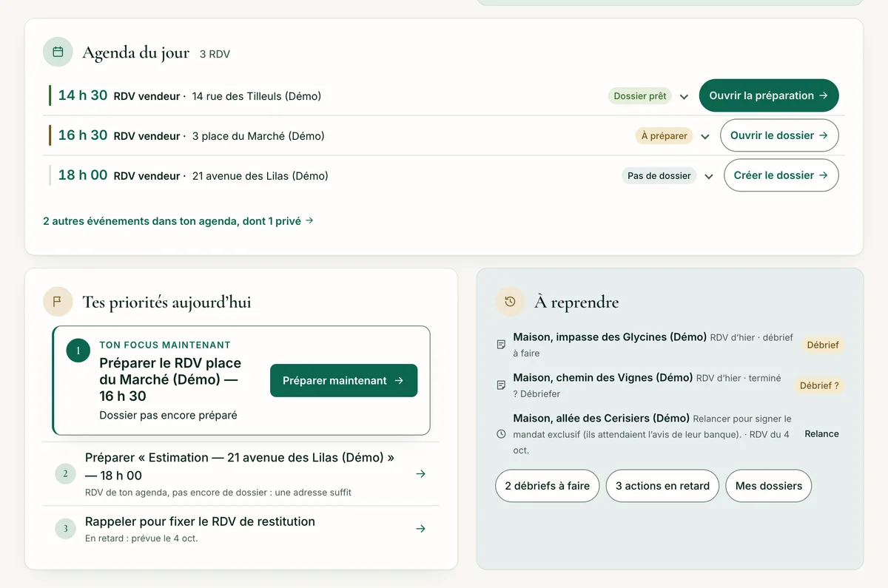This screenshot has width=888, height=588.
Task: Click the Relance tag for allée des Cerisiers
Action: pos(822,434)
